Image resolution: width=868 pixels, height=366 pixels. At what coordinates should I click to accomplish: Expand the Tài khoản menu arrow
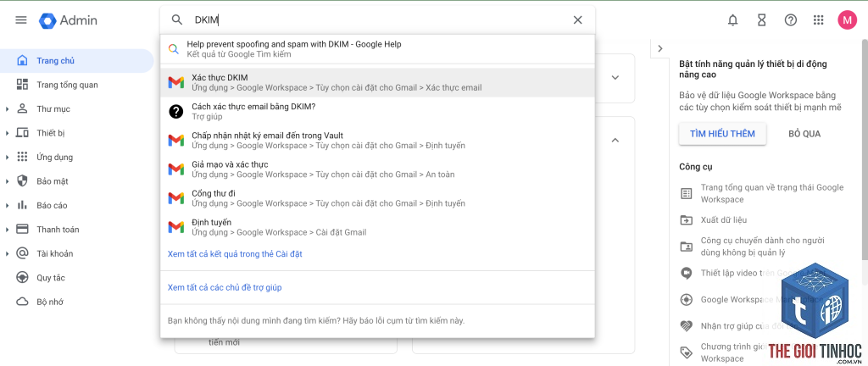tap(7, 254)
